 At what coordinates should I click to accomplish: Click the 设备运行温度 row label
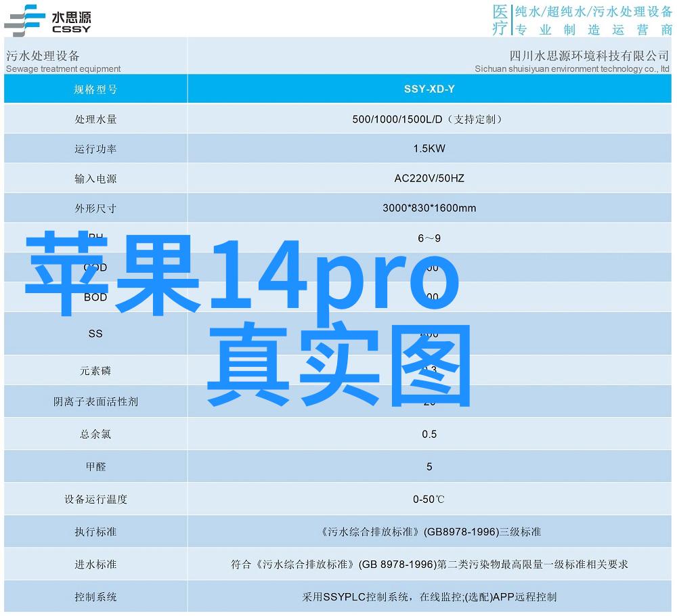pyautogui.click(x=95, y=499)
